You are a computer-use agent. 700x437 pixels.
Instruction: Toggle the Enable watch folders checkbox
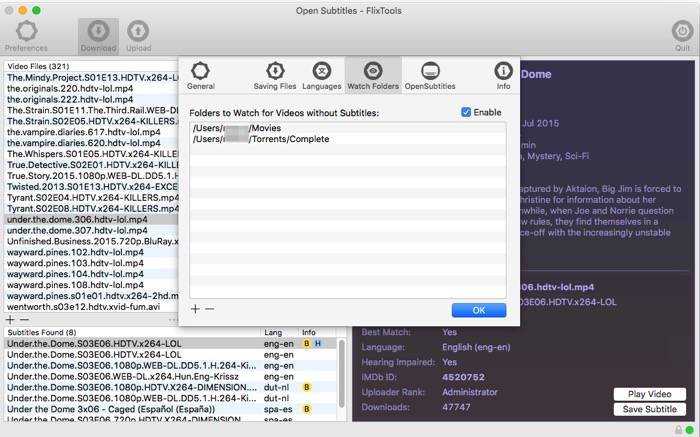466,112
